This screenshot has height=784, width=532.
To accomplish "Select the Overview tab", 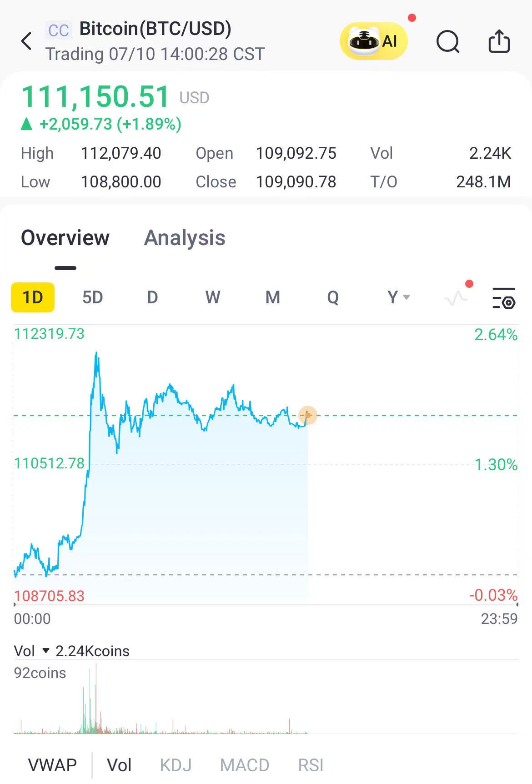I will pyautogui.click(x=65, y=238).
